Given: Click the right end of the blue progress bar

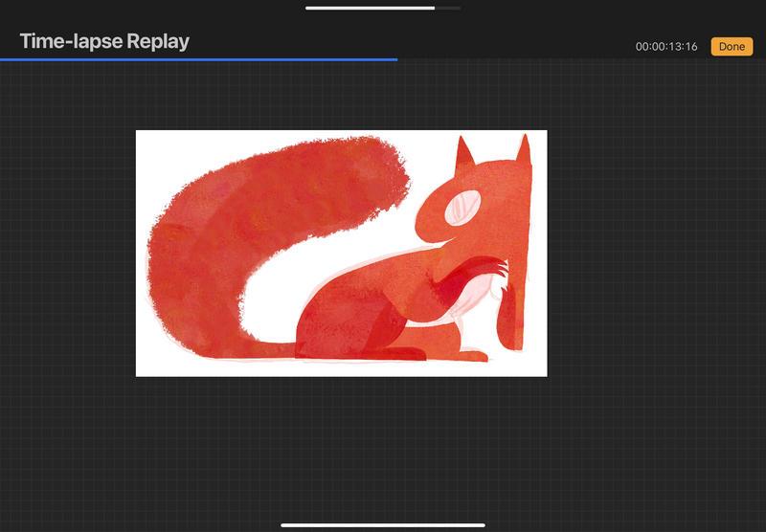Looking at the screenshot, I should pyautogui.click(x=395, y=58).
